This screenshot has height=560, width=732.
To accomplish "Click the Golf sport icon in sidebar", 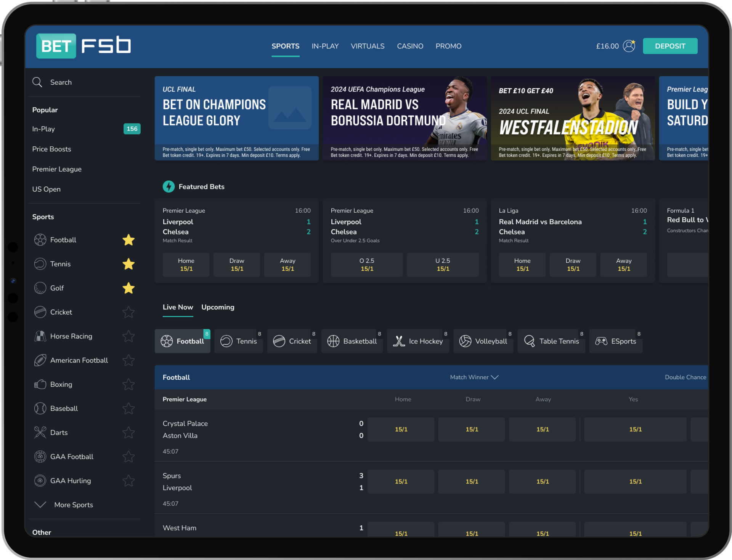I will [39, 288].
